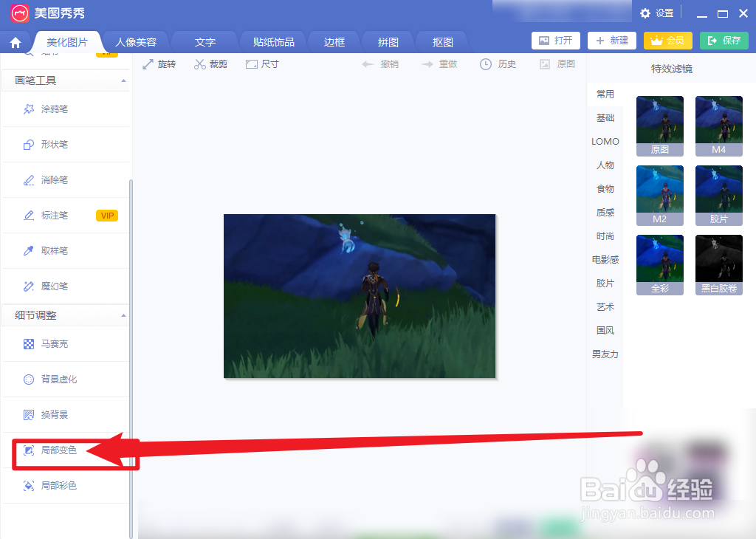Select the 基础 filter category
Viewport: 756px width, 539px height.
pos(605,118)
